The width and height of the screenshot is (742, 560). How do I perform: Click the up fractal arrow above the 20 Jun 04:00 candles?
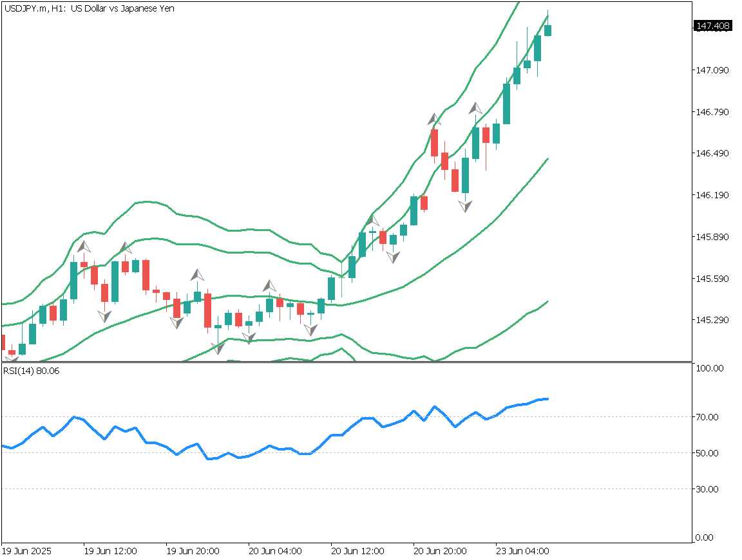pos(269,285)
